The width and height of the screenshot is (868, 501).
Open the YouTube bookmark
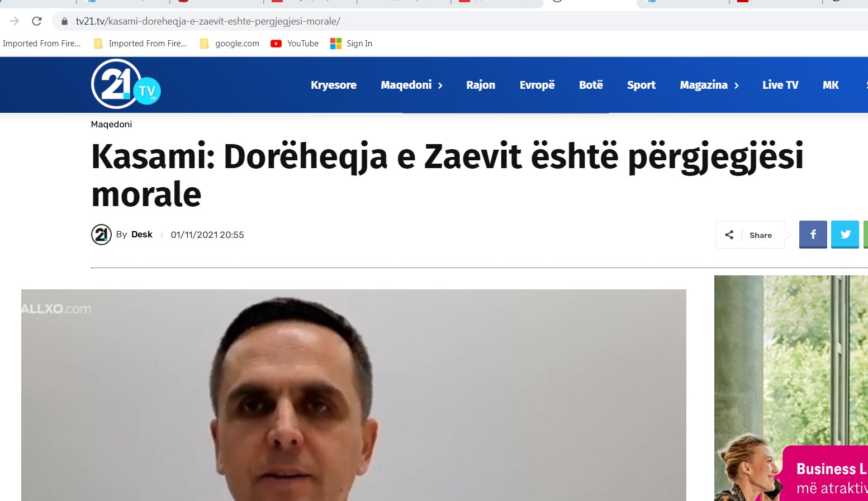(295, 44)
